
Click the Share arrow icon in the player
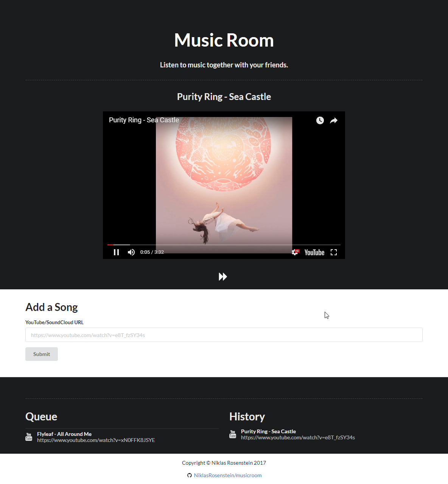(334, 120)
